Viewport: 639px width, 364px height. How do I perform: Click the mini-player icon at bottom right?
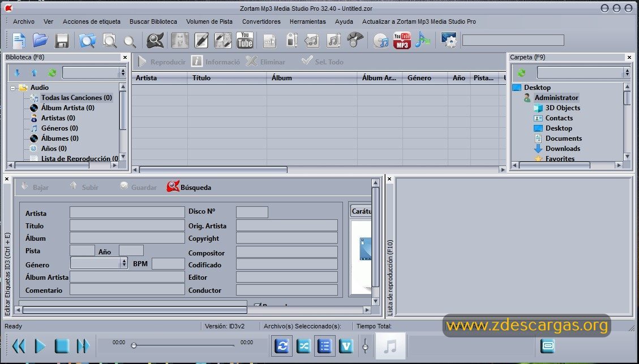point(548,346)
